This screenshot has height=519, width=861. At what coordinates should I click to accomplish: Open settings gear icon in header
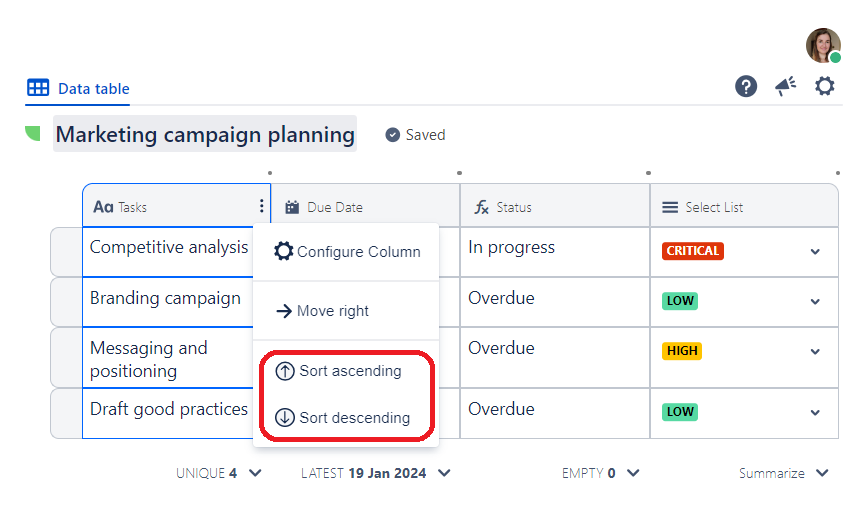click(x=824, y=87)
